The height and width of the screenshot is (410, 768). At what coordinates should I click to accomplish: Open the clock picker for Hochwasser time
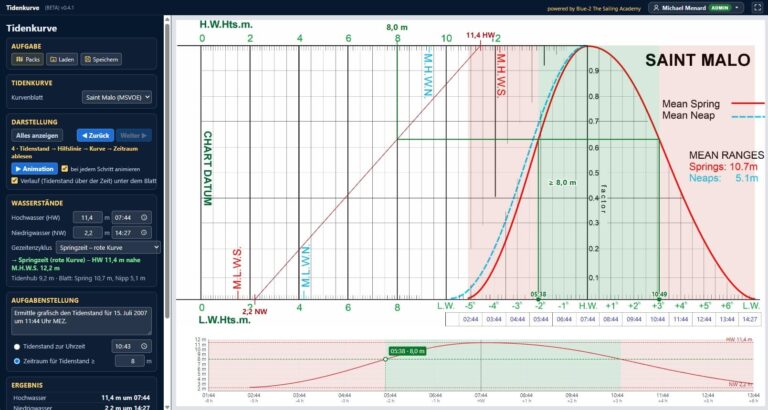pyautogui.click(x=144, y=217)
